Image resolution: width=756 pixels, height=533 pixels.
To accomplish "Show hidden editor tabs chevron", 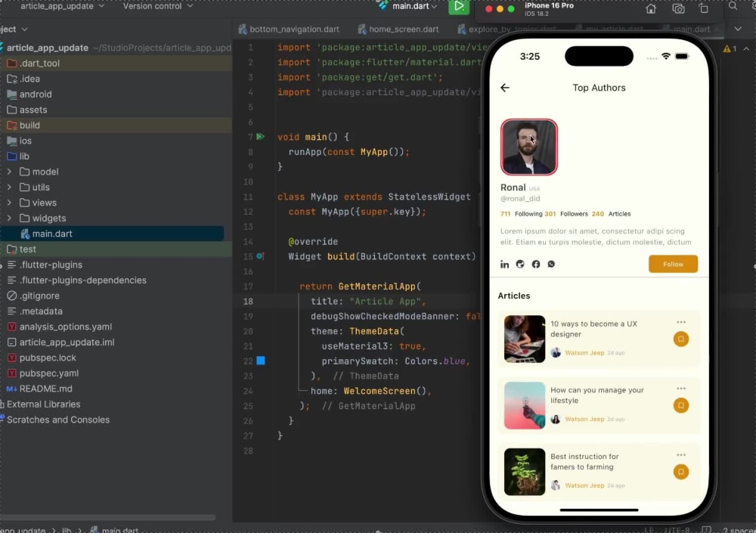I will click(738, 29).
